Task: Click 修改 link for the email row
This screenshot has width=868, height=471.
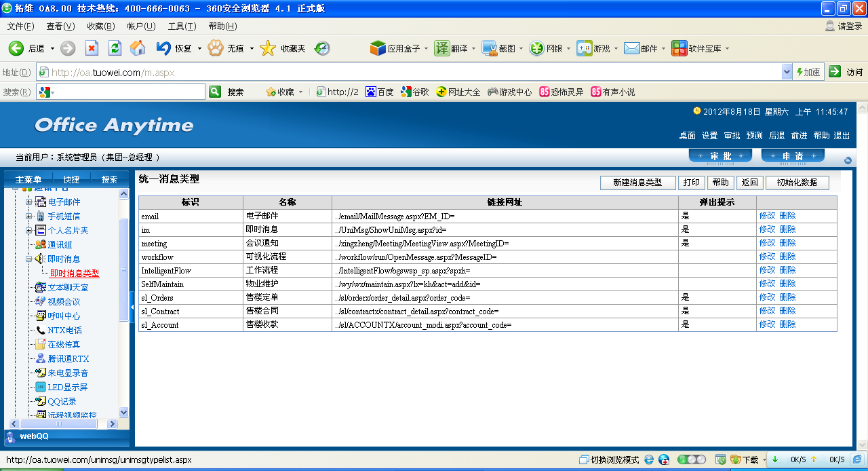Action: 767,216
